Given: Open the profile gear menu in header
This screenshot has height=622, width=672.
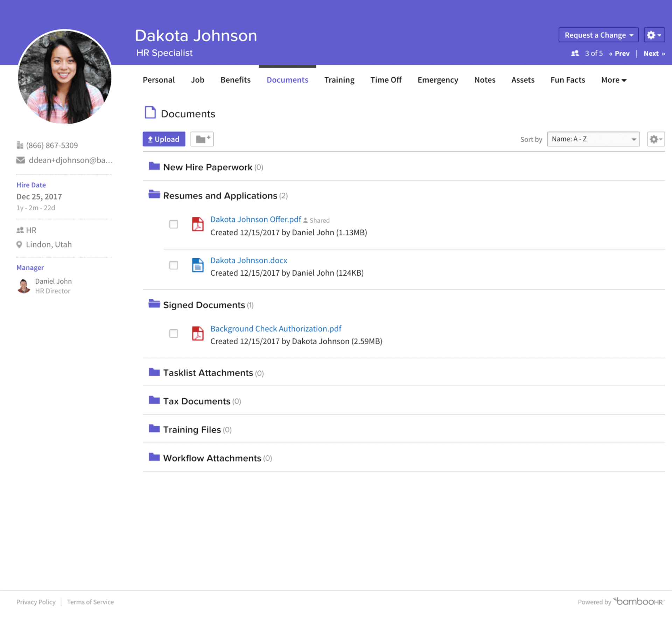Looking at the screenshot, I should pyautogui.click(x=654, y=35).
